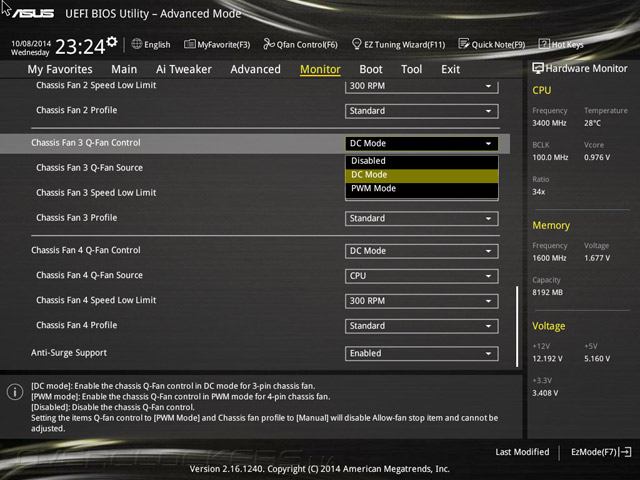Click memory voltage 1.677 V
The image size is (640, 480).
(597, 258)
